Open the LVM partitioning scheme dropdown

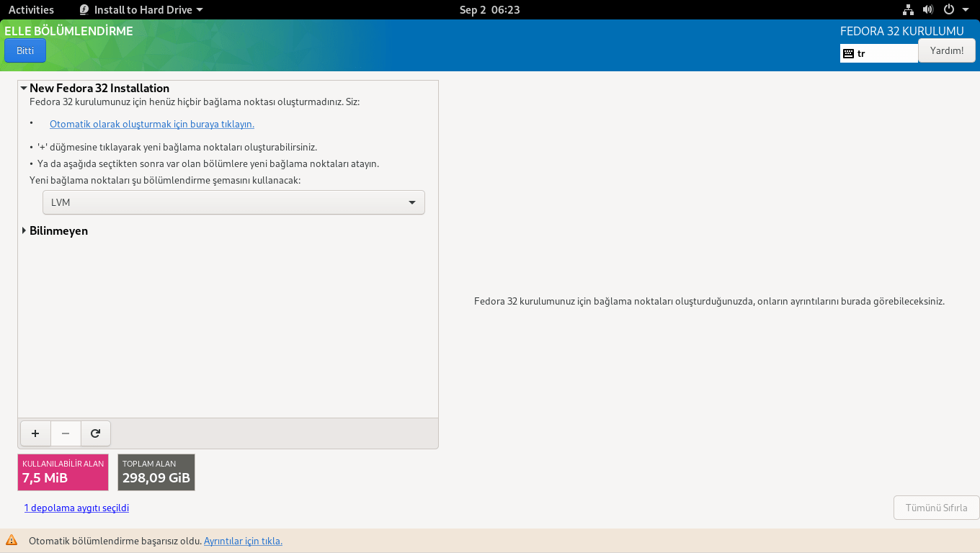click(234, 202)
